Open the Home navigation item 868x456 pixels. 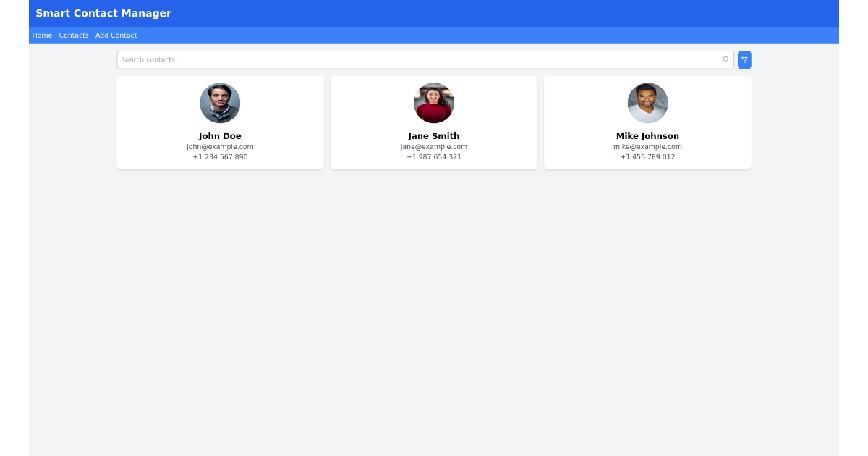click(42, 35)
